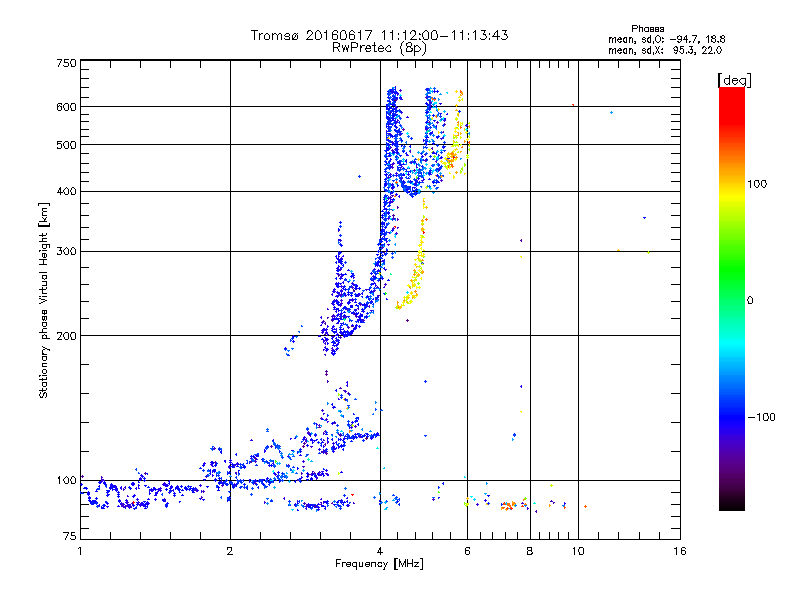
Task: Click the color bar label "100" beside yellow
Action: (757, 184)
